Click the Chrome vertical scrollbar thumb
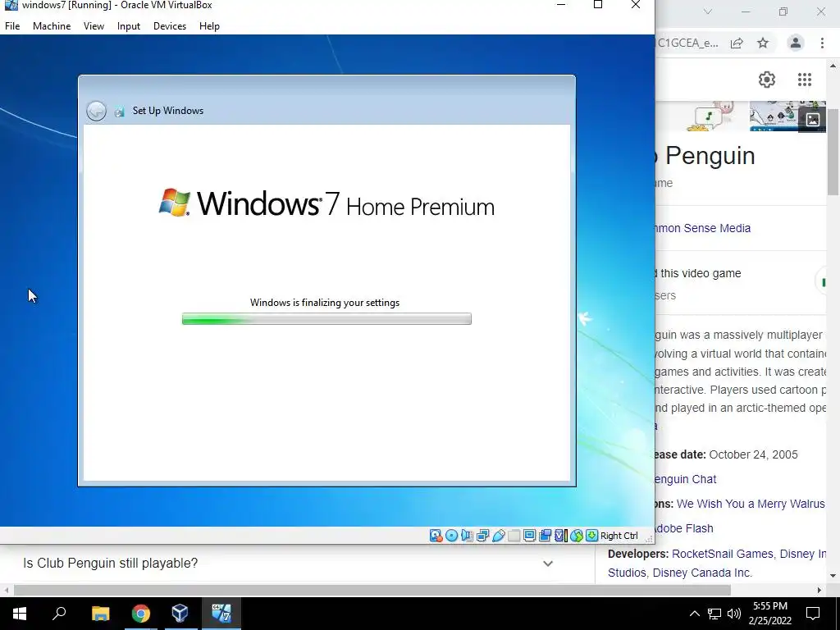840x630 pixels. click(x=833, y=152)
